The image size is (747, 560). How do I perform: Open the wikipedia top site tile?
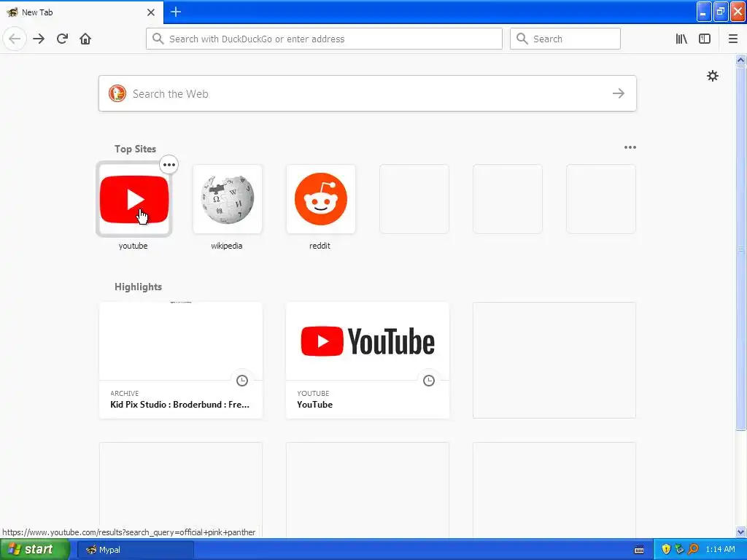(228, 199)
